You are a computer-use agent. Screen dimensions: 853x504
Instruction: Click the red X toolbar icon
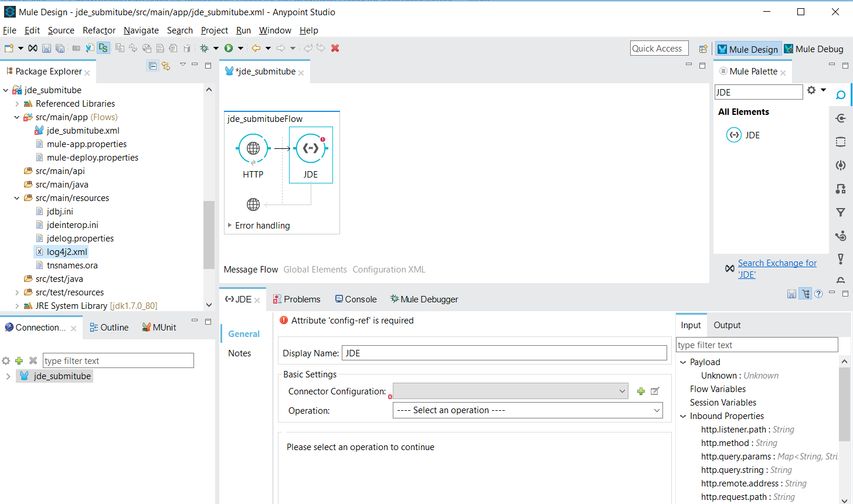[x=335, y=48]
